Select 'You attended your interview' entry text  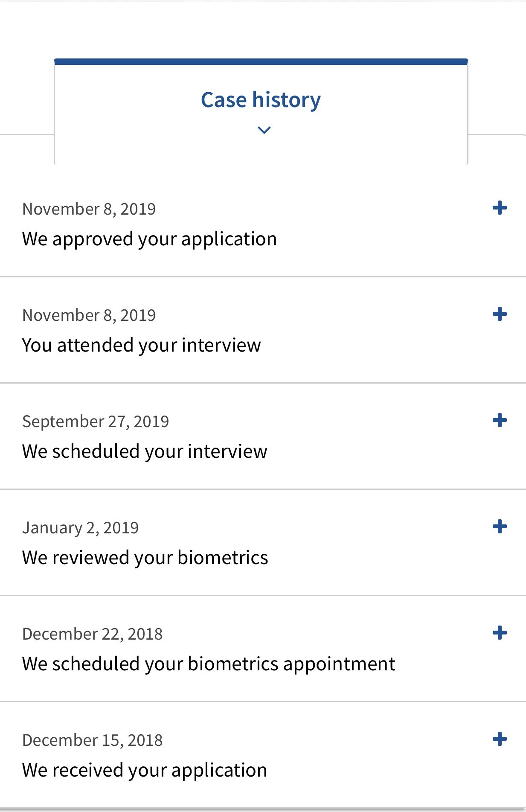point(141,345)
